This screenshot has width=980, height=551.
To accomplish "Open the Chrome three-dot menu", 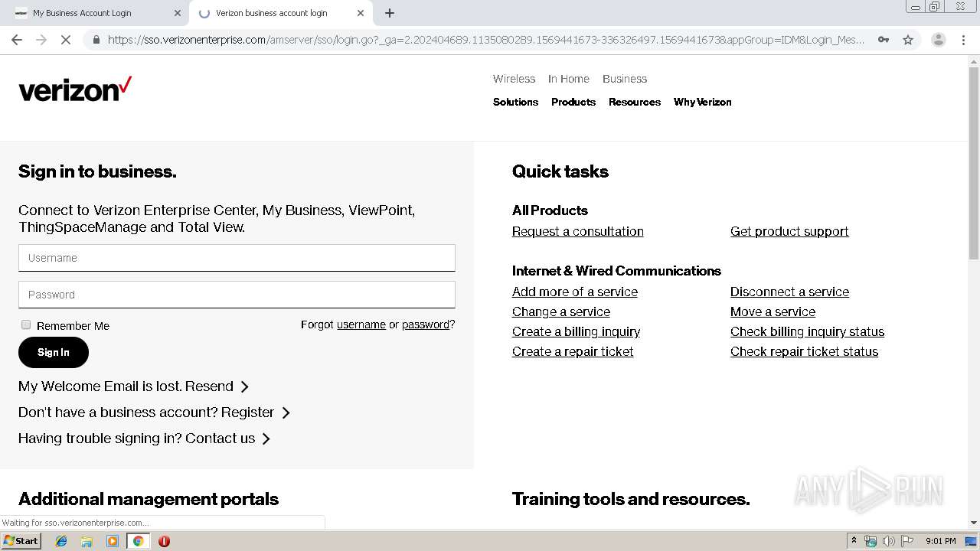I will [963, 40].
